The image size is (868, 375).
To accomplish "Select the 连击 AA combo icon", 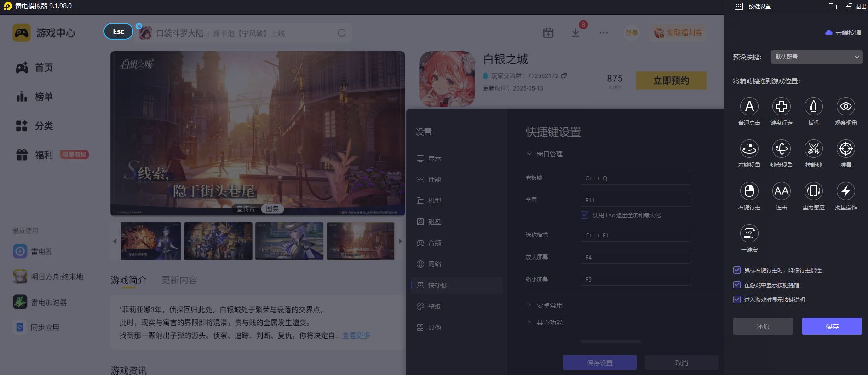I will (782, 191).
